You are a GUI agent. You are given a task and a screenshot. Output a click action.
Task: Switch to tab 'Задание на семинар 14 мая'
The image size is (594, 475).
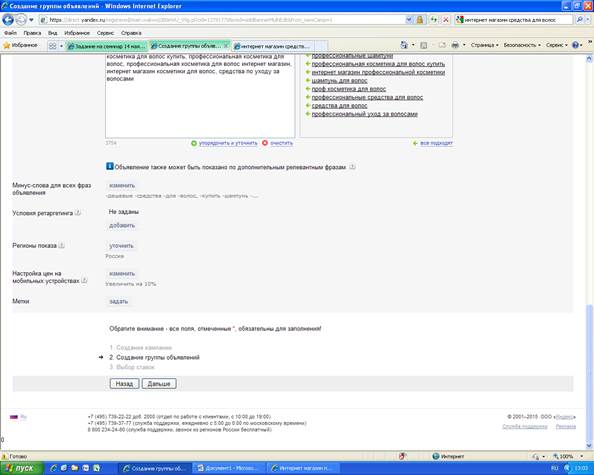107,46
